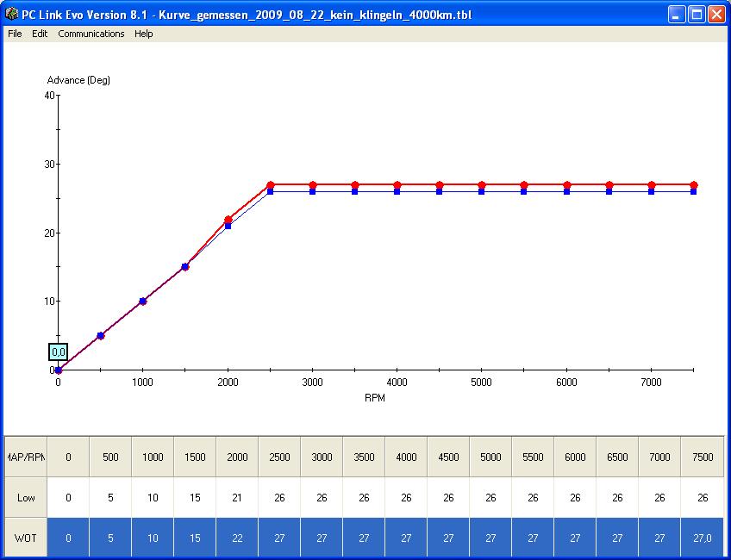Viewport: 731px width, 560px height.
Task: Close the PC Link Evo window
Action: pyautogui.click(x=716, y=14)
